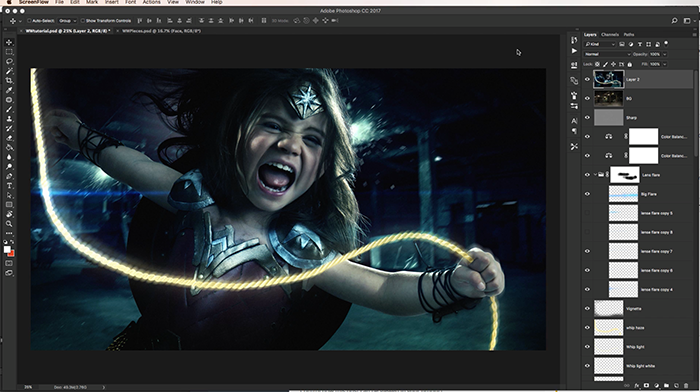Open the layer filter Kind dropdown

tap(600, 44)
